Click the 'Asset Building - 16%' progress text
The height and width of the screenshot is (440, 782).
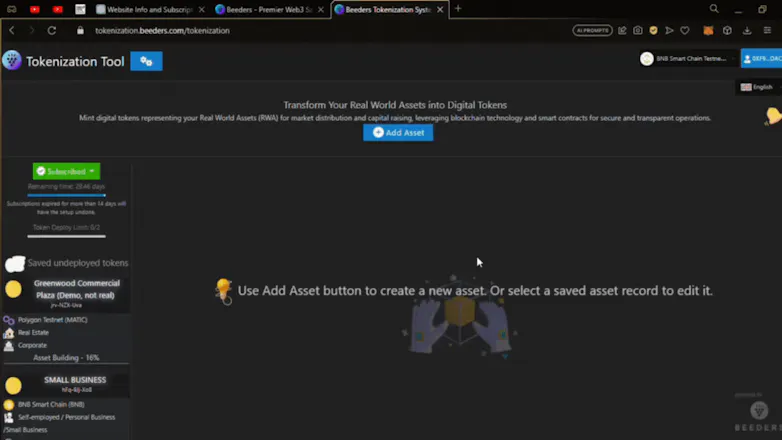pyautogui.click(x=66, y=358)
